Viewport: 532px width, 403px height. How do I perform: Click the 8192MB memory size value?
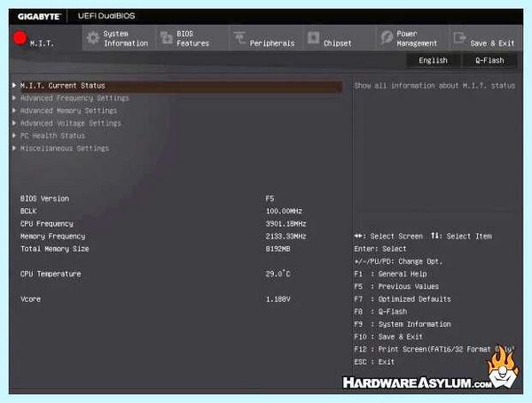(278, 249)
